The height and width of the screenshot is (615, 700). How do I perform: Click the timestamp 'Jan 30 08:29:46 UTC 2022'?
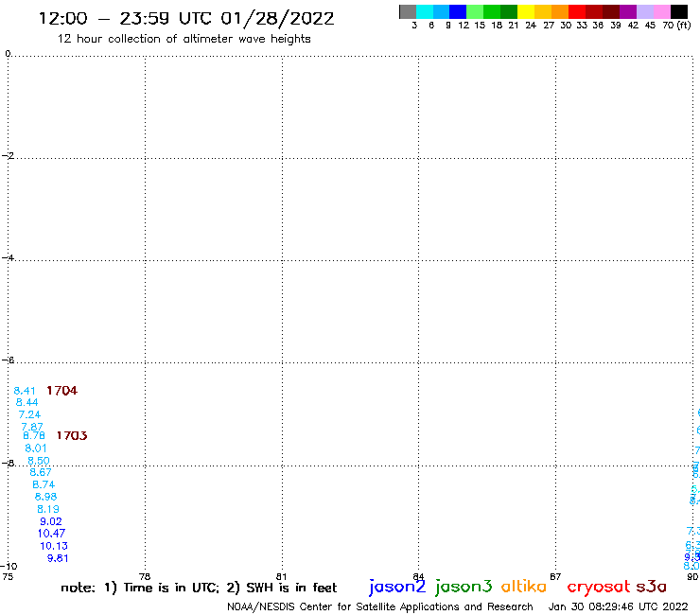(x=619, y=606)
